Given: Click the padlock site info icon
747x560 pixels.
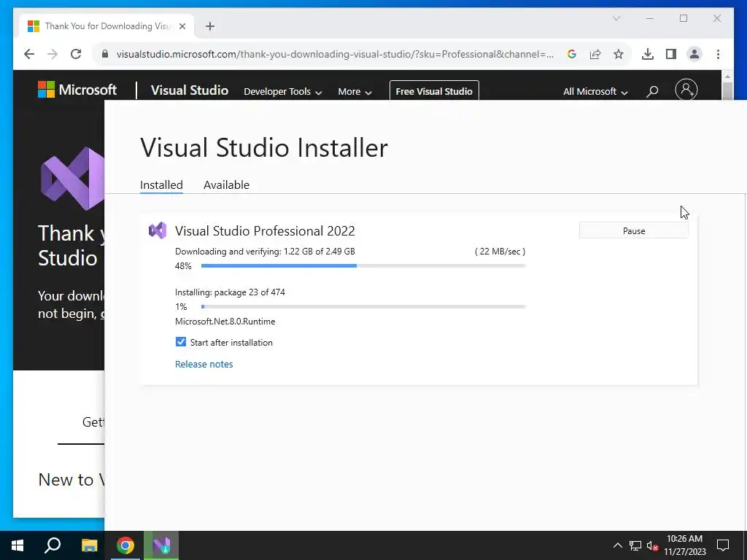Looking at the screenshot, I should click(105, 54).
